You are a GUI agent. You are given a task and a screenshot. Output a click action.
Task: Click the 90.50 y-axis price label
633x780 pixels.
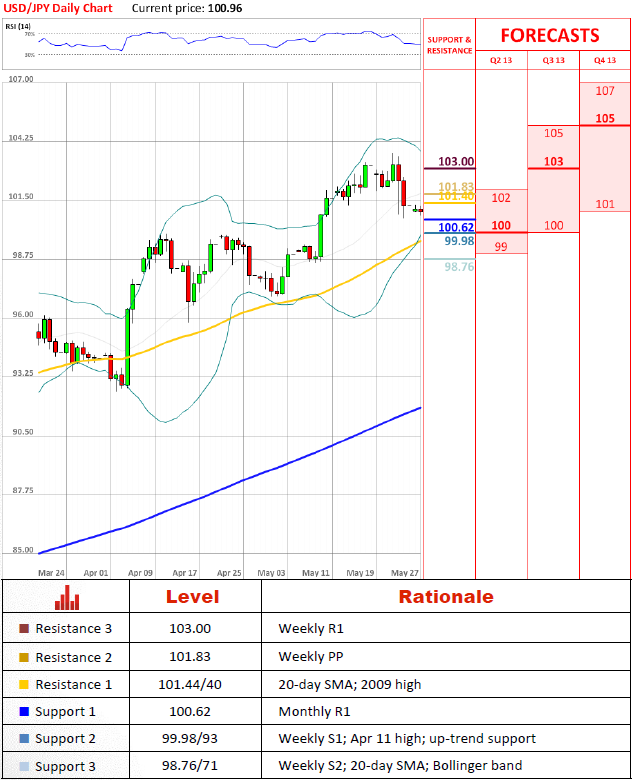click(23, 432)
